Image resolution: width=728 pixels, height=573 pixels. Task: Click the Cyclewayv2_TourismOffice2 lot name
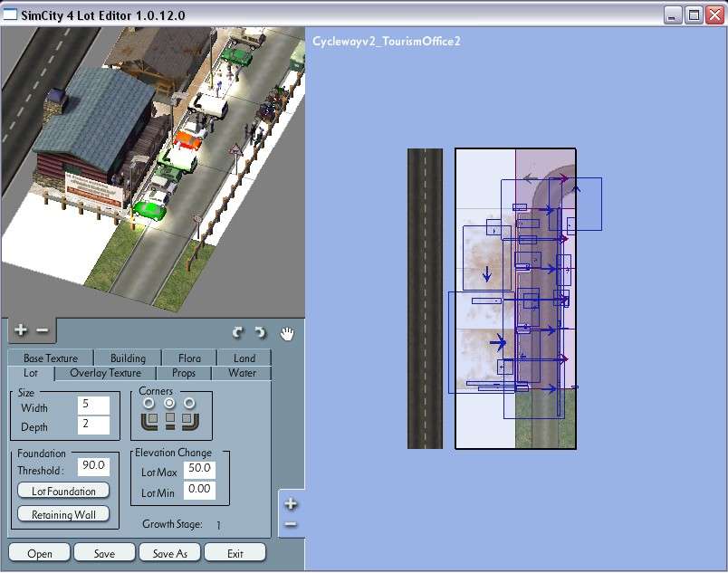click(387, 42)
